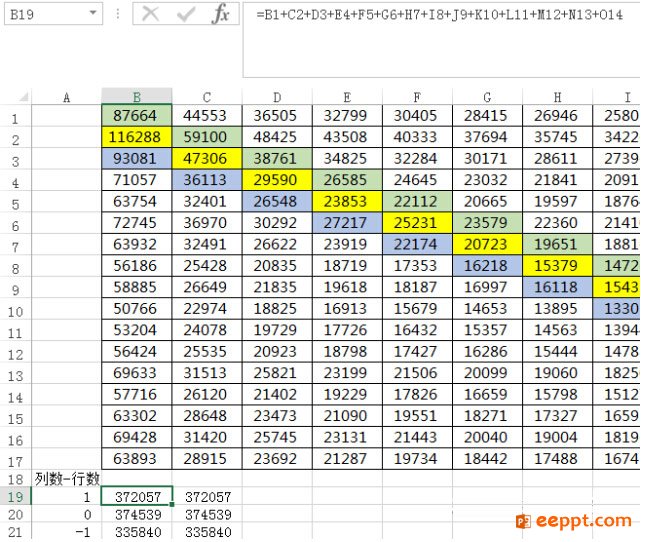Select row 1 header
This screenshot has height=542, width=647.
(x=15, y=118)
